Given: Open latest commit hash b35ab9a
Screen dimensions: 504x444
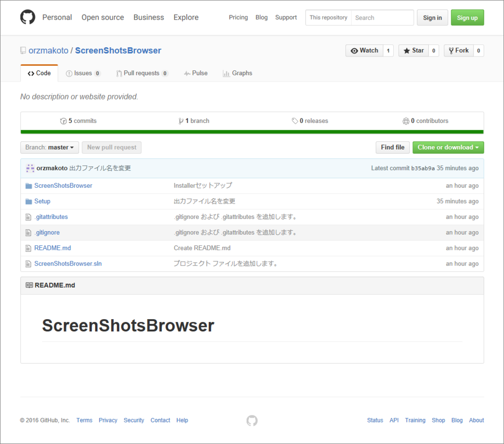Looking at the screenshot, I should [423, 168].
